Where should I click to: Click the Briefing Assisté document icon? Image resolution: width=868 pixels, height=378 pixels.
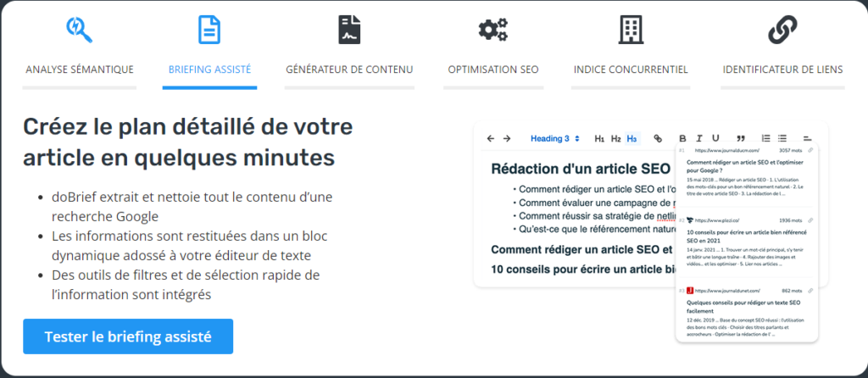click(x=209, y=30)
